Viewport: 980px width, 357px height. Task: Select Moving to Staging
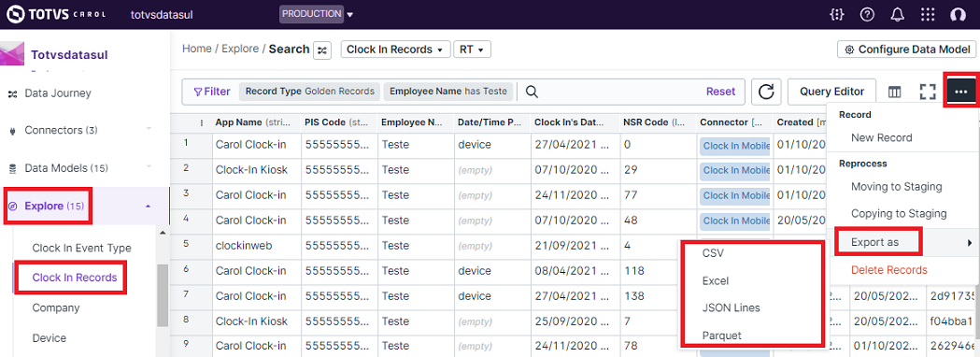point(896,186)
